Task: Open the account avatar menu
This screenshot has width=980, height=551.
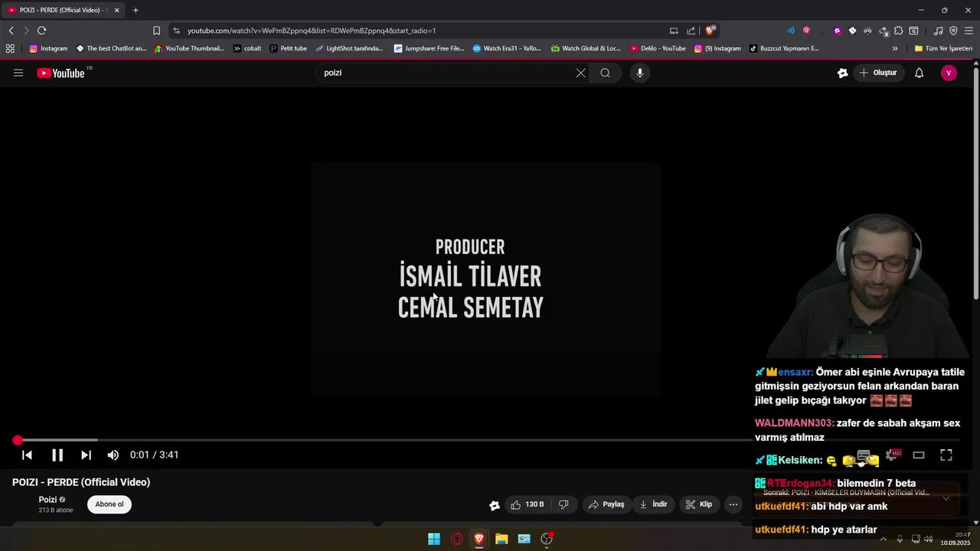Action: 949,73
